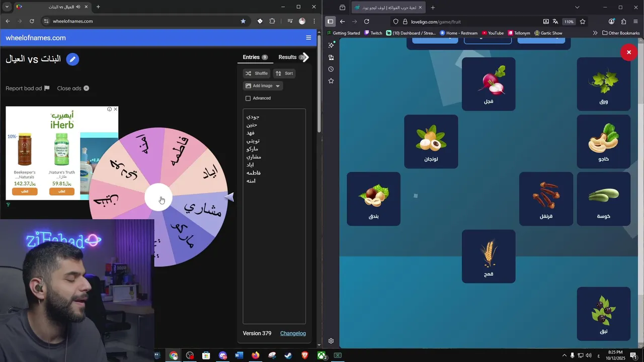Reload the wheelofnames page in Chrome
The height and width of the screenshot is (362, 644).
[32, 21]
